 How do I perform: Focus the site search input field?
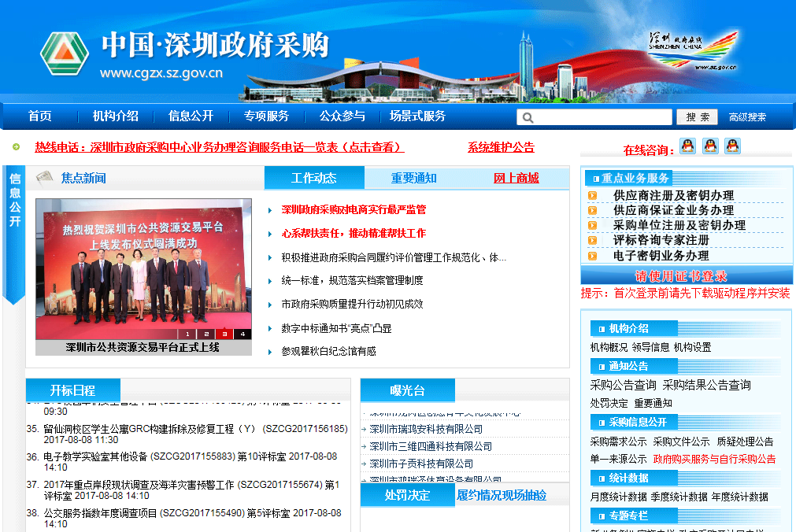594,117
